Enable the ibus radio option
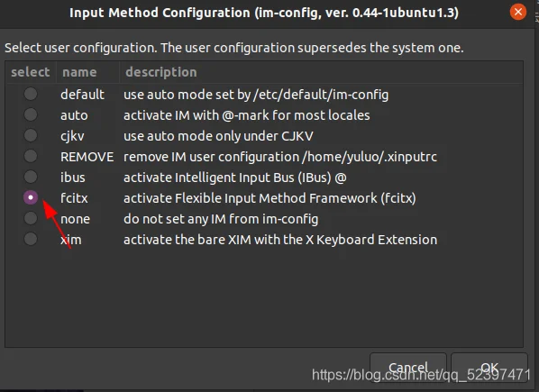This screenshot has height=392, width=539. [x=31, y=177]
